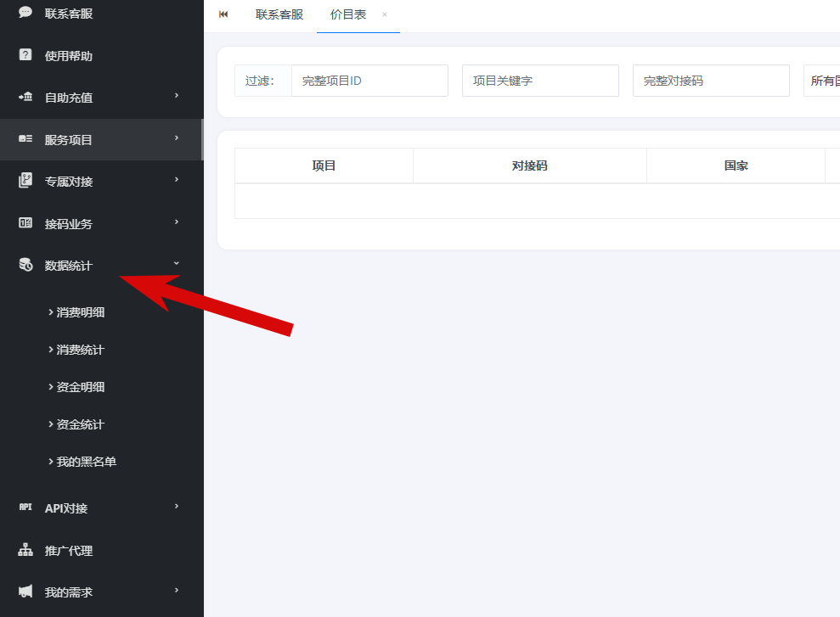Screen dimensions: 840x617
Task: Click the API对接 menu label
Action: [66, 508]
